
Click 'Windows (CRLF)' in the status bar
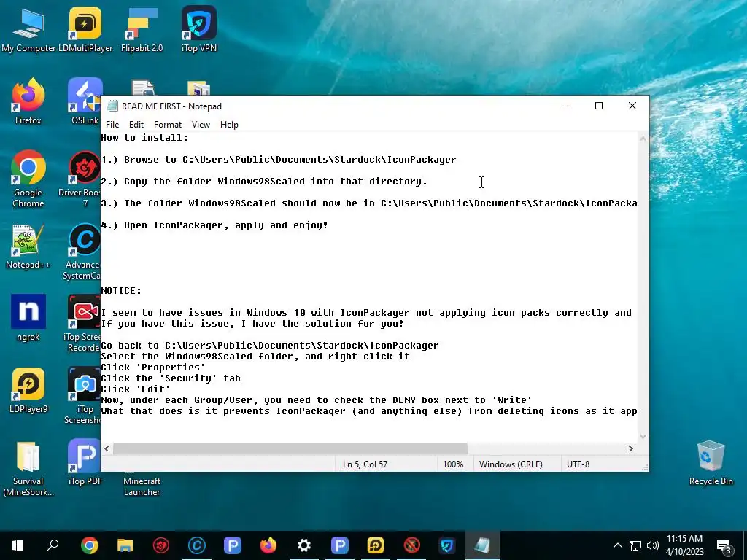(x=511, y=464)
